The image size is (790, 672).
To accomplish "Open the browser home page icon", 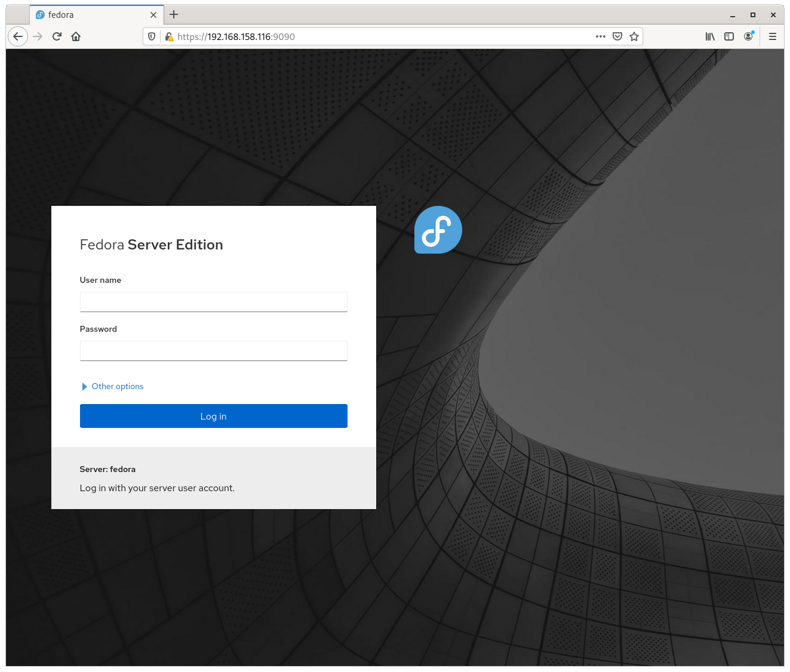I will (76, 36).
